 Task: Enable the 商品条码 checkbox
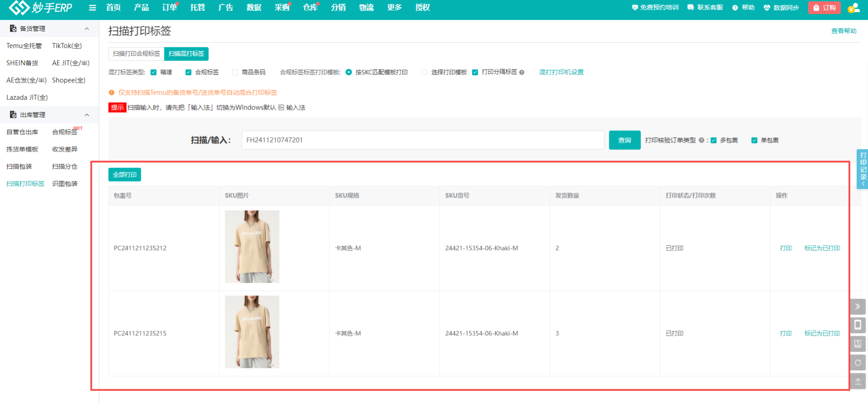pos(235,72)
